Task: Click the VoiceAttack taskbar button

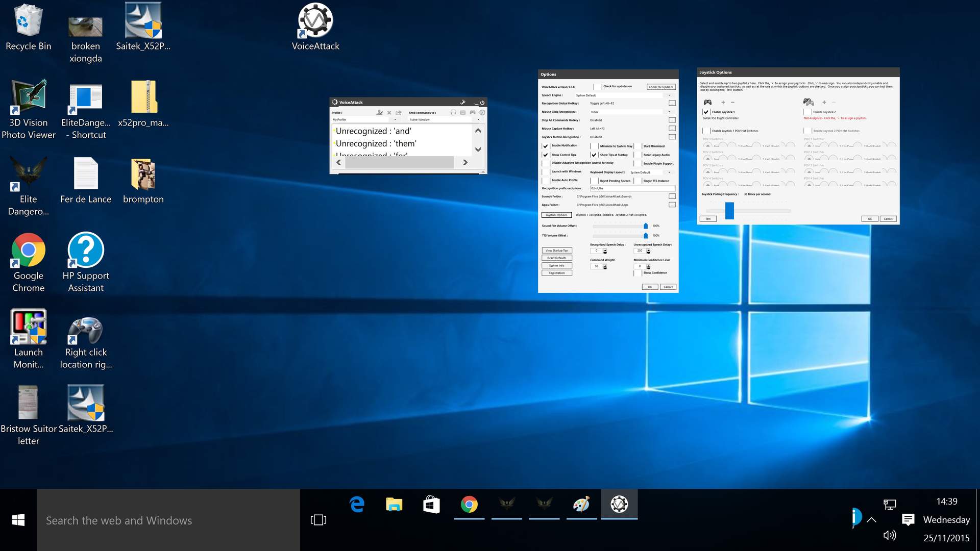Action: [619, 505]
